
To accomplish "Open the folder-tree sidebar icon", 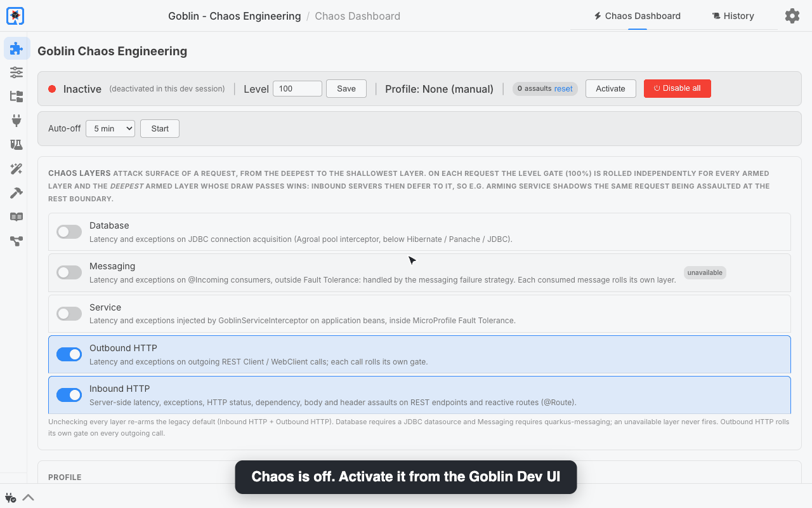I will (x=16, y=97).
